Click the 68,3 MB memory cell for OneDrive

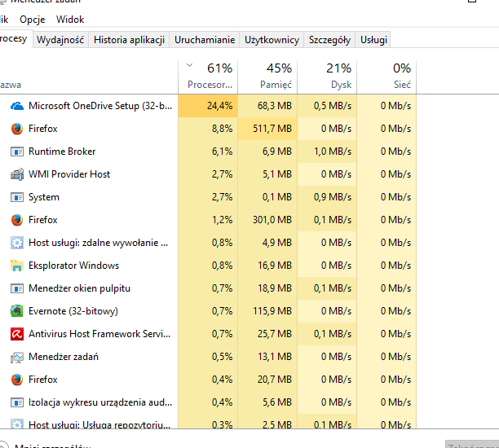coord(267,106)
